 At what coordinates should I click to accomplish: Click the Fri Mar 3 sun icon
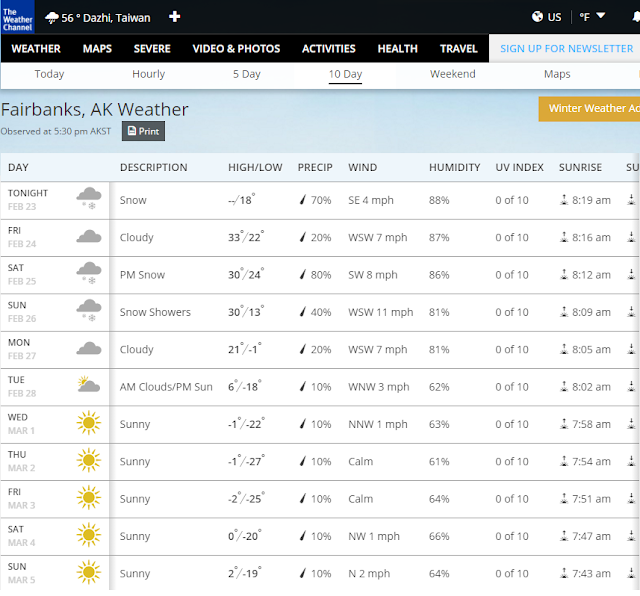(x=89, y=498)
